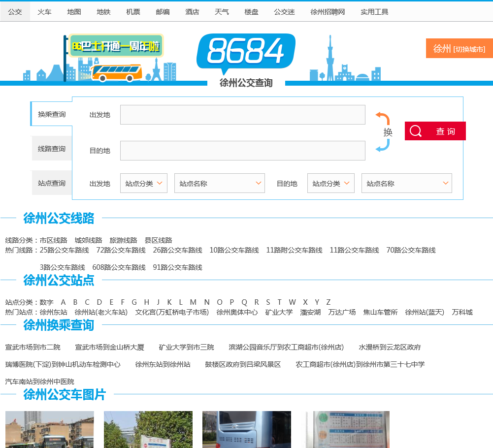The image size is (493, 448).
Task: Open the 旅游线路 category link
Action: (123, 241)
